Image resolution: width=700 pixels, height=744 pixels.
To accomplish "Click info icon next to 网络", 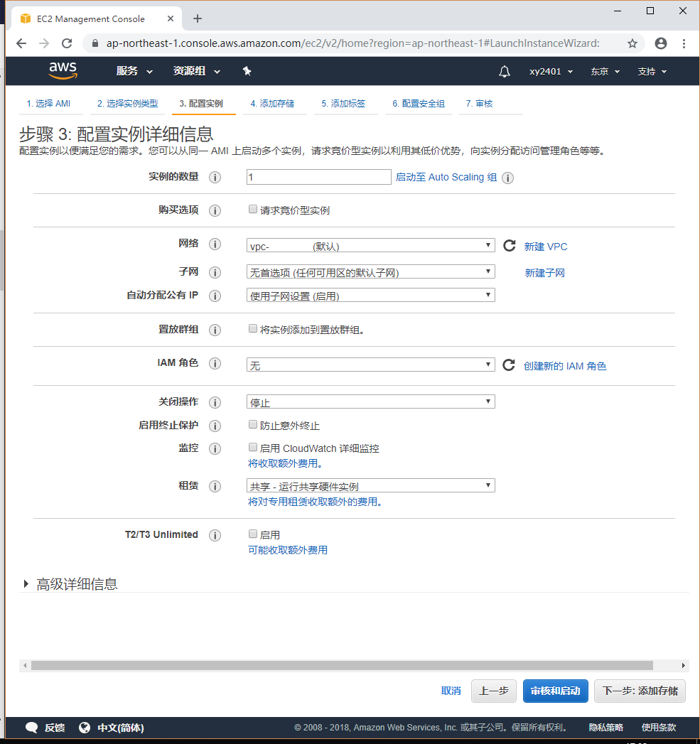I will coord(215,244).
